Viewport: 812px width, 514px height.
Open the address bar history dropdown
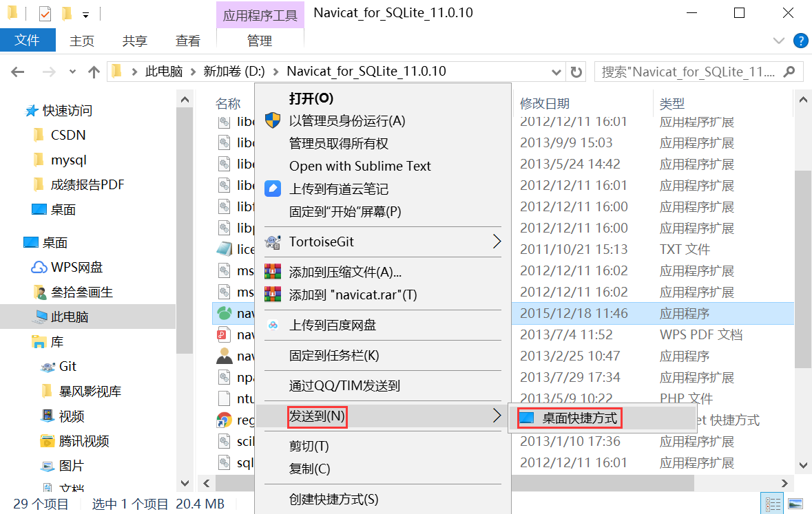coord(555,71)
